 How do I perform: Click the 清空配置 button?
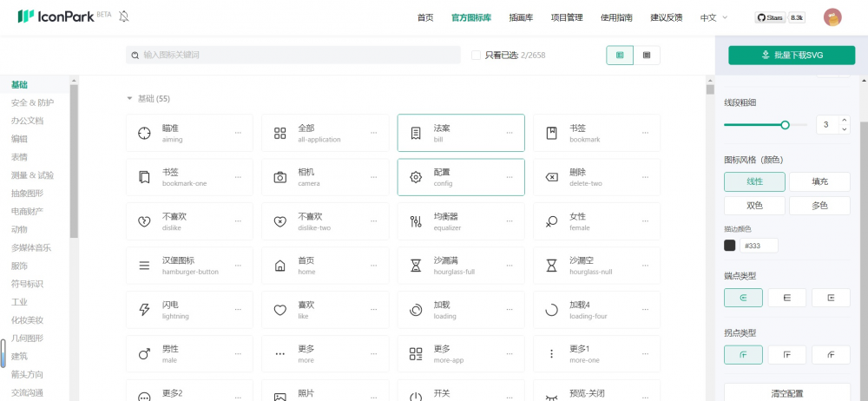click(787, 392)
